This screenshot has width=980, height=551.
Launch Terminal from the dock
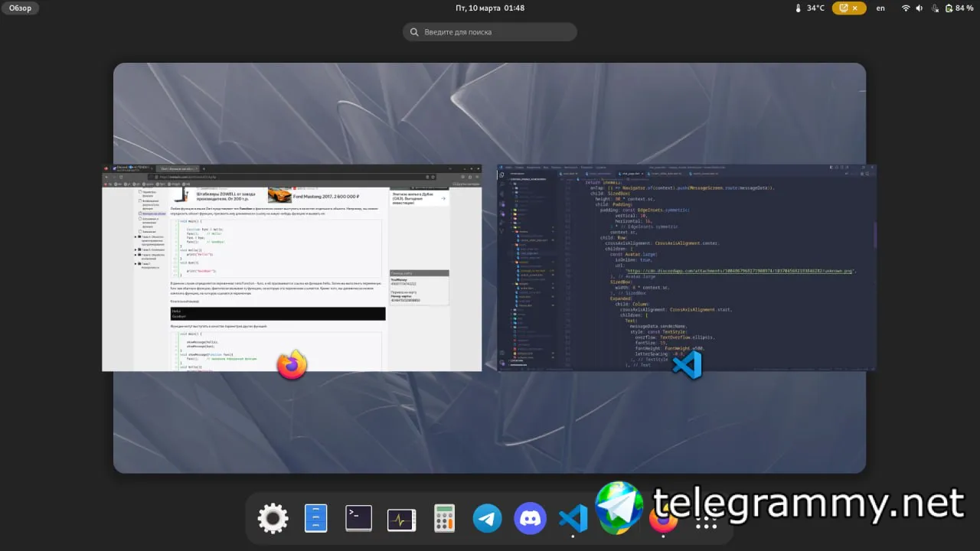[x=359, y=519]
